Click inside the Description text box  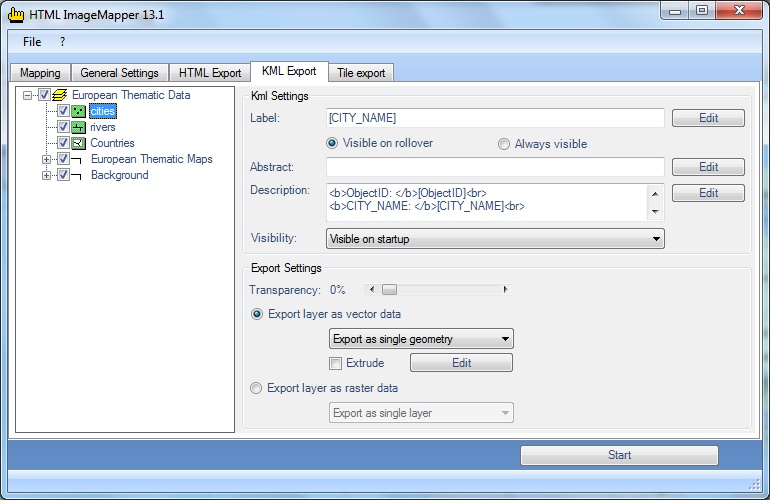tap(487, 202)
